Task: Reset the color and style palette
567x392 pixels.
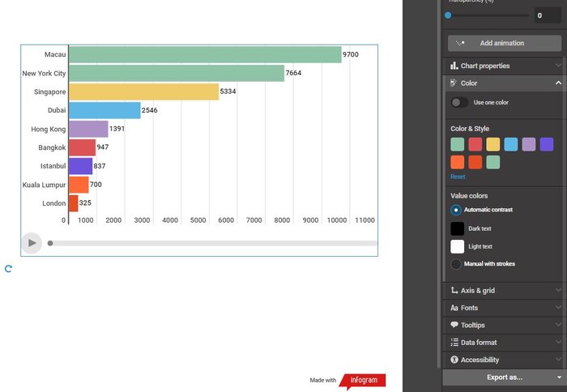Action: point(458,177)
